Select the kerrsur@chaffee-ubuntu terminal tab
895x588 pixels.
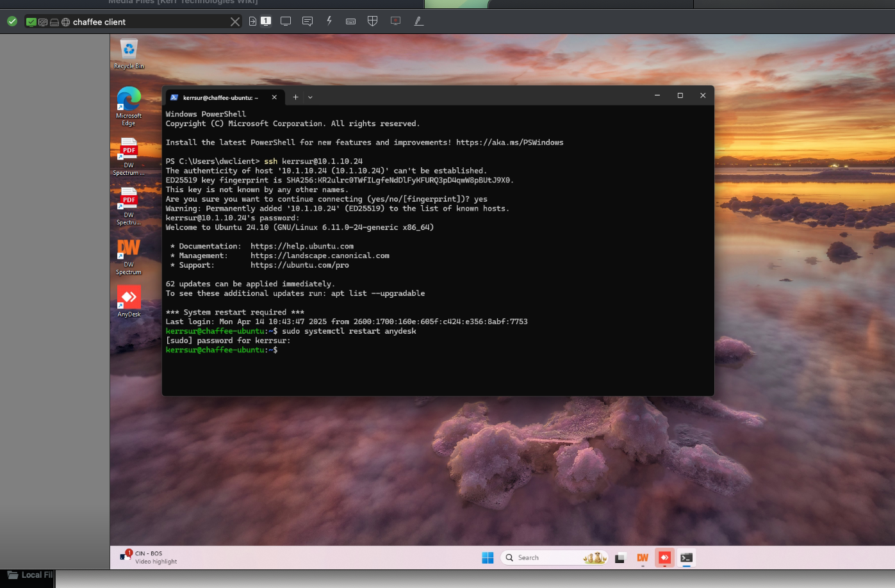(219, 97)
